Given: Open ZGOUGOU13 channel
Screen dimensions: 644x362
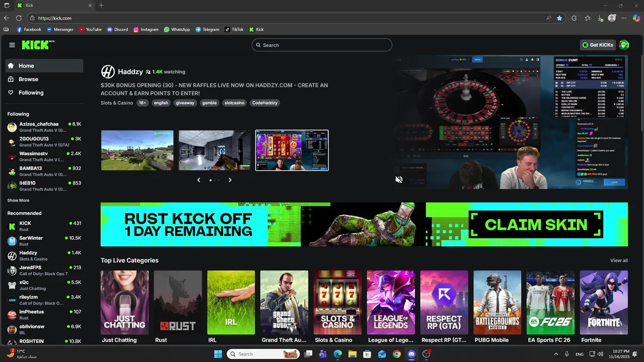Looking at the screenshot, I should coord(44,142).
